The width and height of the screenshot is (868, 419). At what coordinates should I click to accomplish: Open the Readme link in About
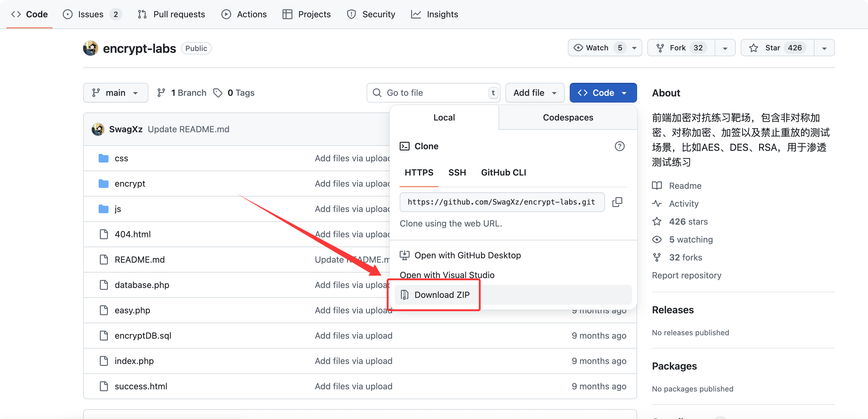pyautogui.click(x=685, y=186)
